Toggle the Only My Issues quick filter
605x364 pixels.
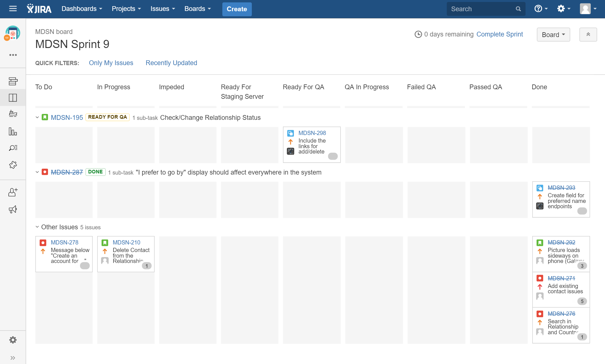pyautogui.click(x=111, y=63)
